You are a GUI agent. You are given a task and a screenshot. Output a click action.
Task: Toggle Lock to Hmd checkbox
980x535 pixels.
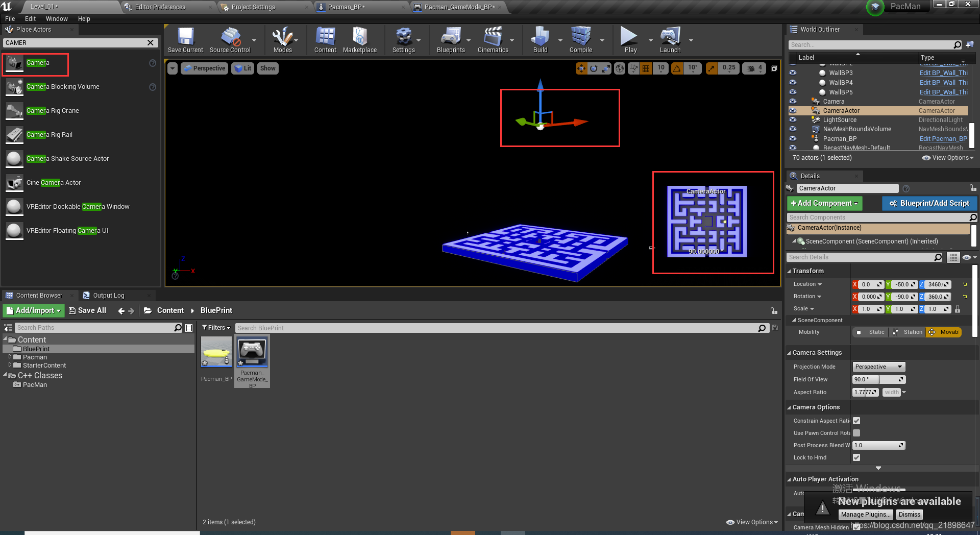856,457
